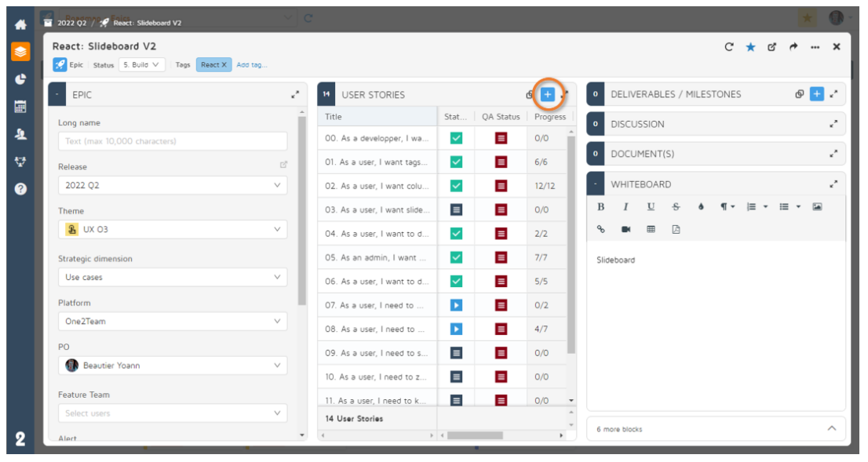
Task: Expand the Discussion block
Action: pos(833,124)
